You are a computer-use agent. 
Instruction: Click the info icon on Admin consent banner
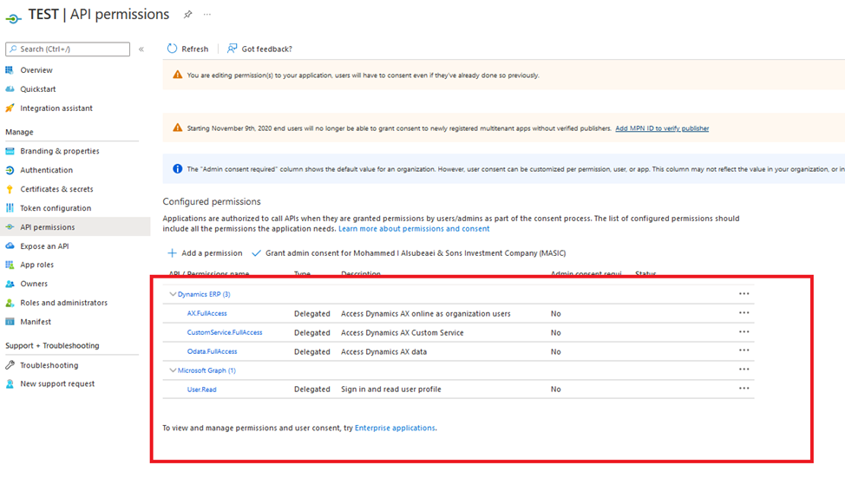[x=177, y=168]
